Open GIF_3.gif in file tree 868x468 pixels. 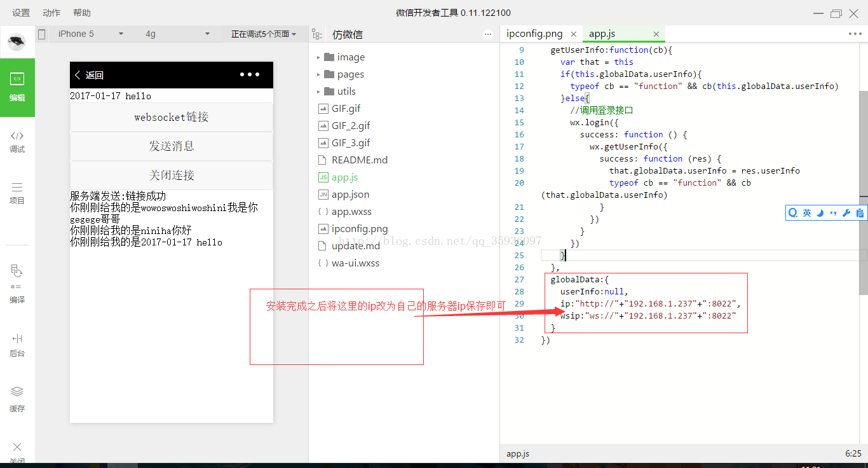coord(351,143)
